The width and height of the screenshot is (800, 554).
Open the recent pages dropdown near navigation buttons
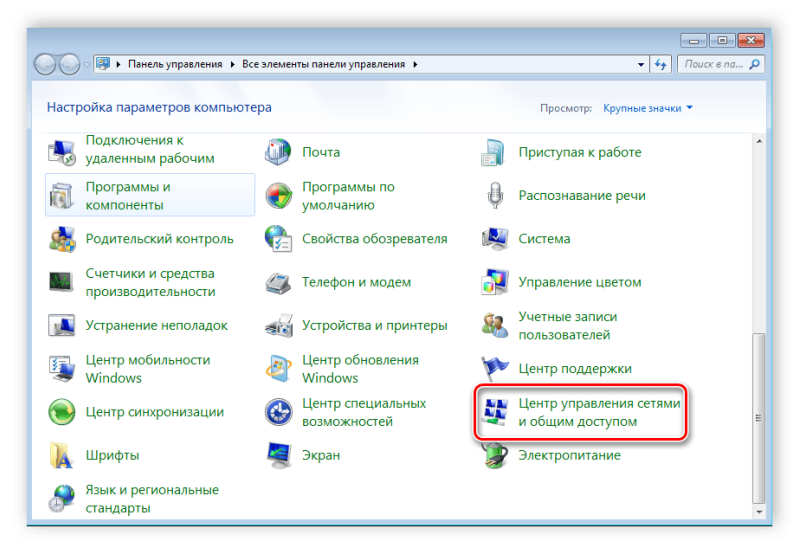87,65
